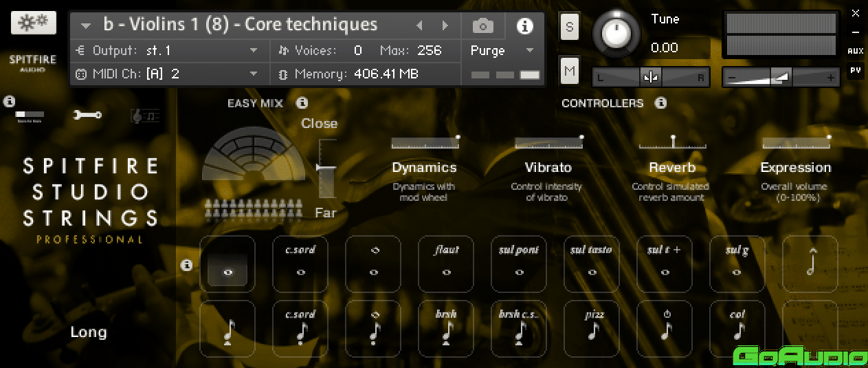Image resolution: width=868 pixels, height=368 pixels.
Task: Select the brsh c.s. articulation
Action: 519,329
